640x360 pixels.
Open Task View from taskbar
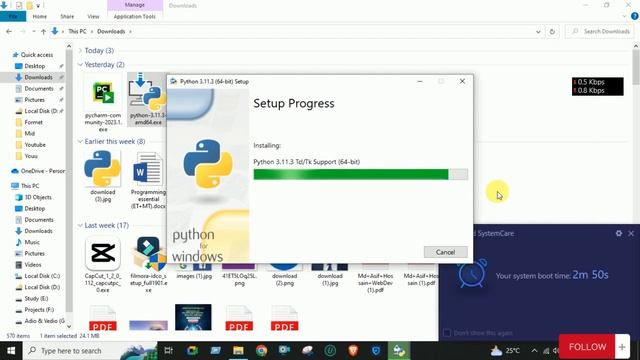[x=168, y=350]
